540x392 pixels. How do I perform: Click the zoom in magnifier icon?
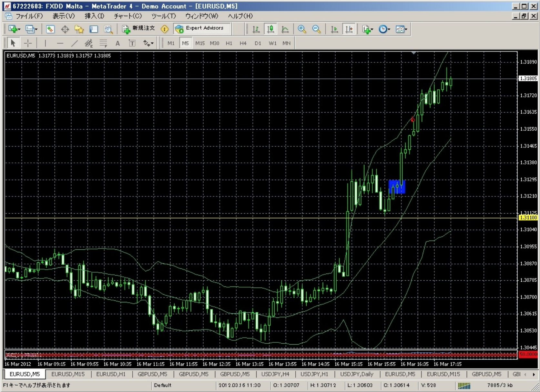(302, 29)
